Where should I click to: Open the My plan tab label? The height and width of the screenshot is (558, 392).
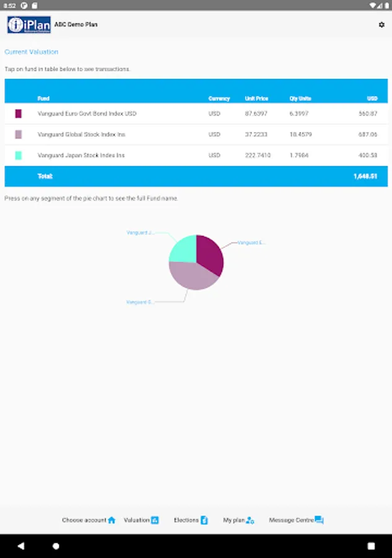[234, 520]
